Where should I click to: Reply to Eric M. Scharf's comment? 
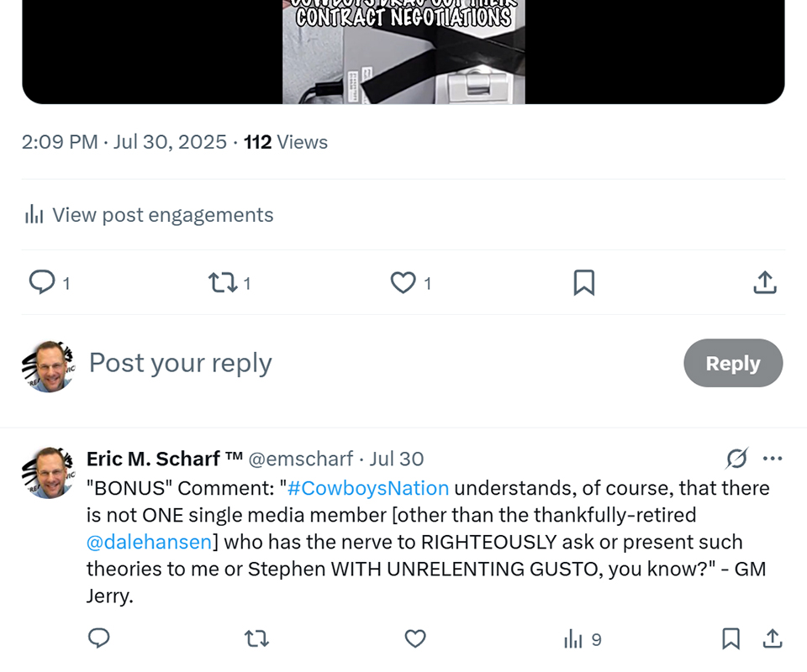coord(99,639)
